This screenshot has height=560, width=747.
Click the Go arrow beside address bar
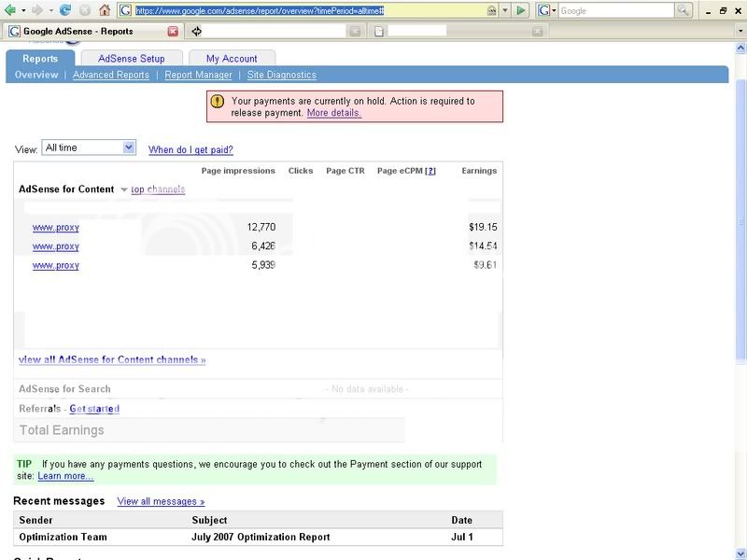tap(521, 10)
